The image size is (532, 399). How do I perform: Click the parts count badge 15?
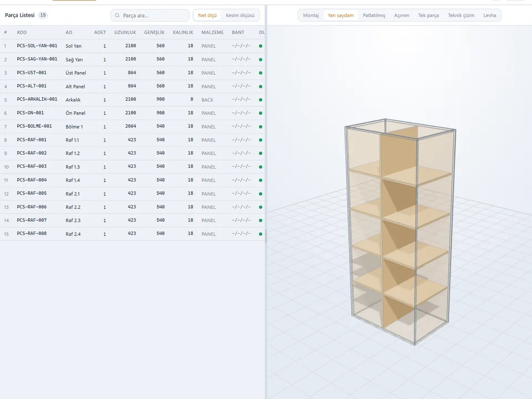pyautogui.click(x=43, y=15)
